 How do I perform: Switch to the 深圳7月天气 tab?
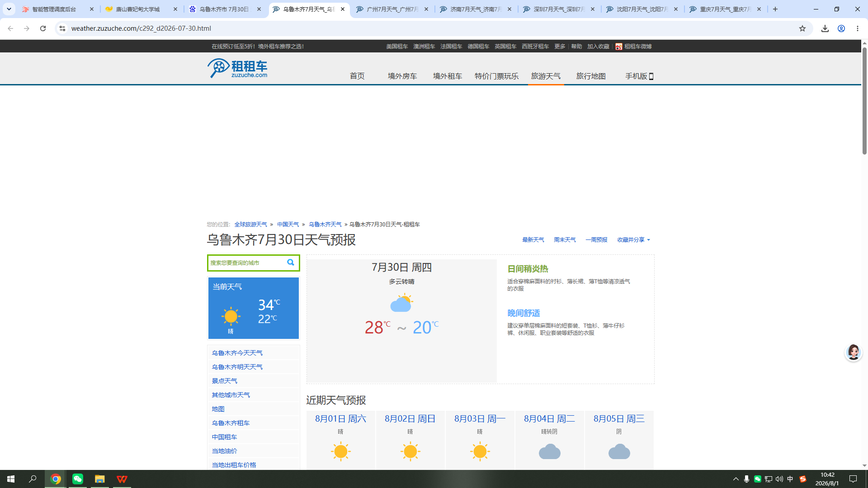pos(559,9)
